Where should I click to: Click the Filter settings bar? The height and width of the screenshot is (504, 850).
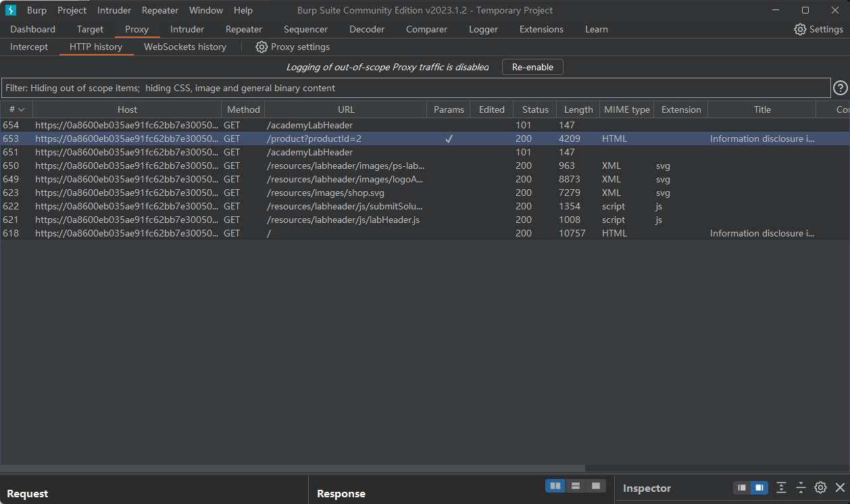[416, 88]
